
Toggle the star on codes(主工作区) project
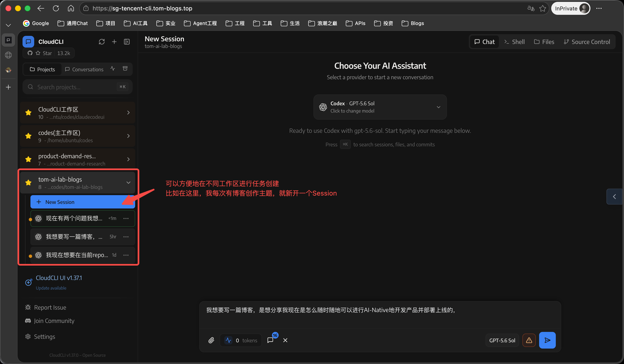click(29, 136)
